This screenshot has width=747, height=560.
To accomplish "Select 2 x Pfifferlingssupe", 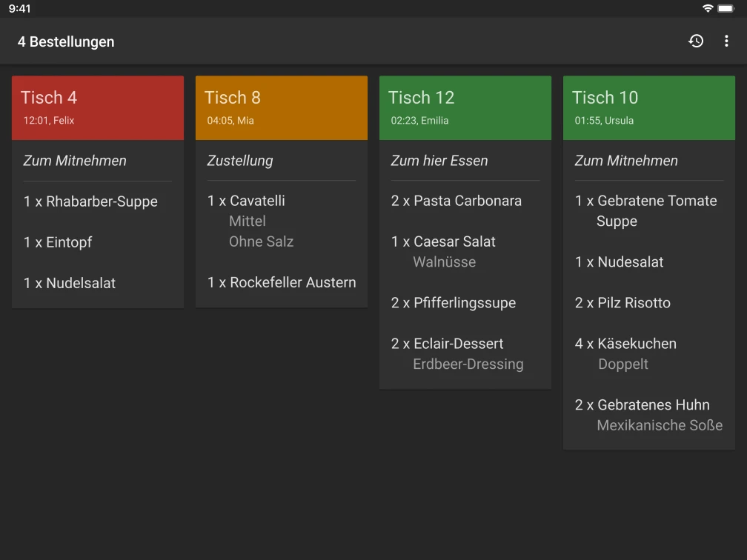I will (x=454, y=303).
